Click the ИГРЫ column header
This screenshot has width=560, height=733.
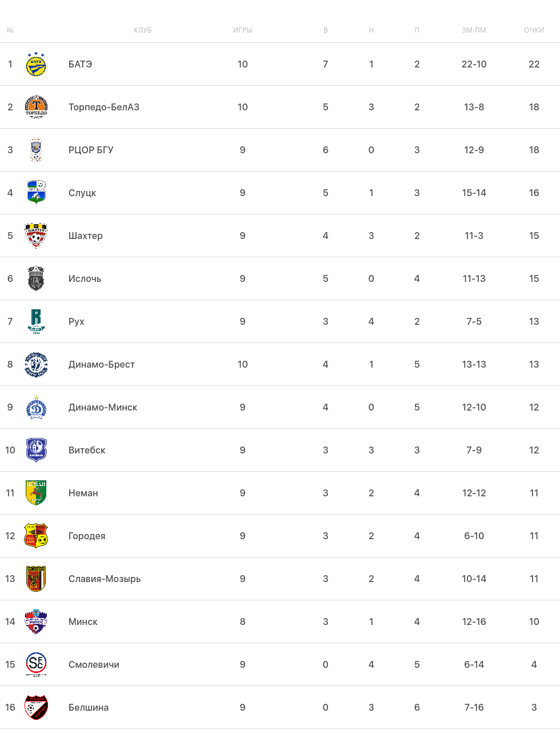pyautogui.click(x=242, y=30)
